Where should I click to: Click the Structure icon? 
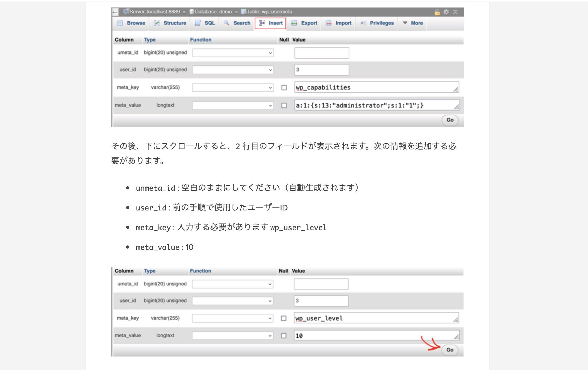[x=156, y=23]
